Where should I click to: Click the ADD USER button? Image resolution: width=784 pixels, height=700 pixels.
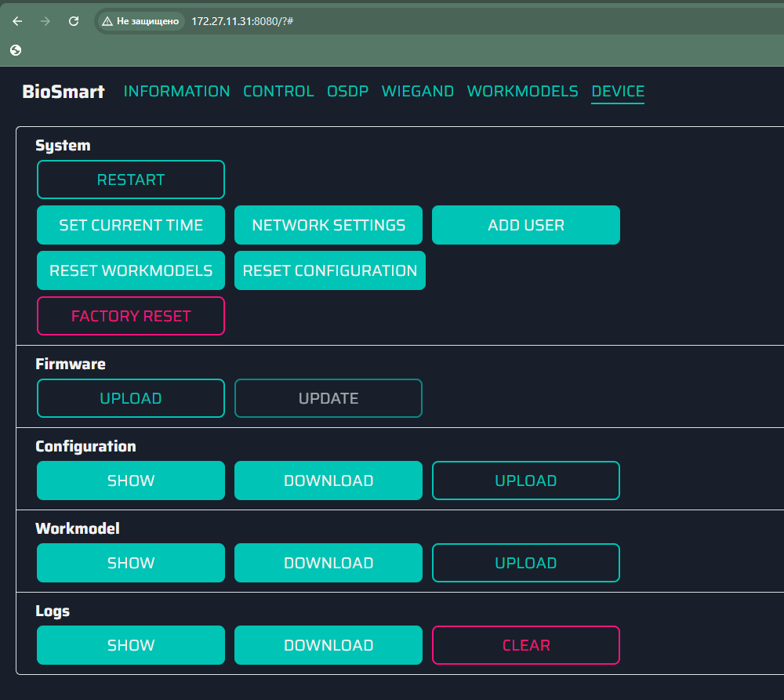[526, 225]
